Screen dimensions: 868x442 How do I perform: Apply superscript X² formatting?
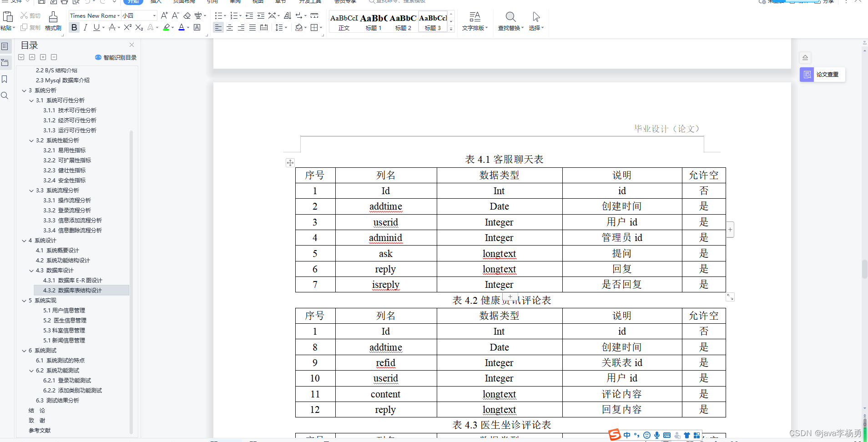click(x=128, y=28)
